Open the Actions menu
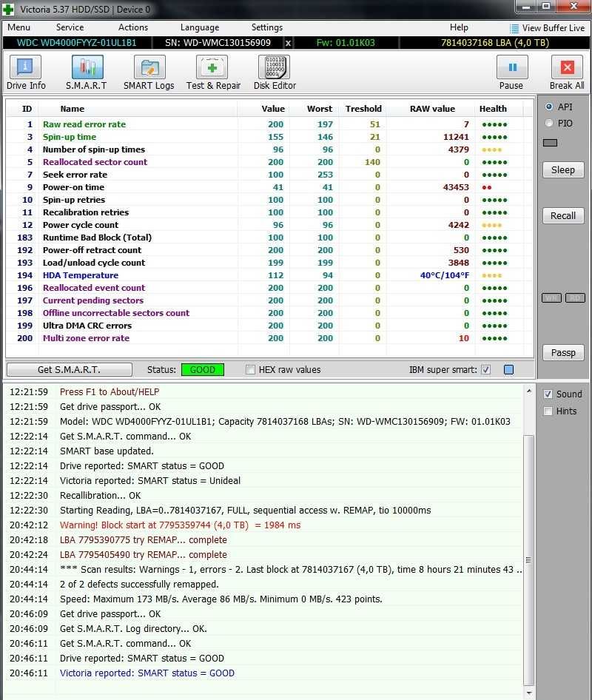This screenshot has height=700, width=592. coord(133,27)
